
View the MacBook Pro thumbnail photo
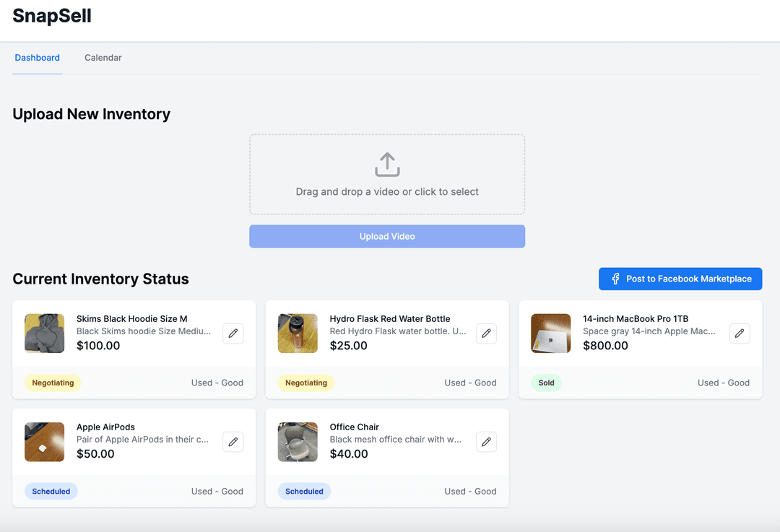point(551,333)
